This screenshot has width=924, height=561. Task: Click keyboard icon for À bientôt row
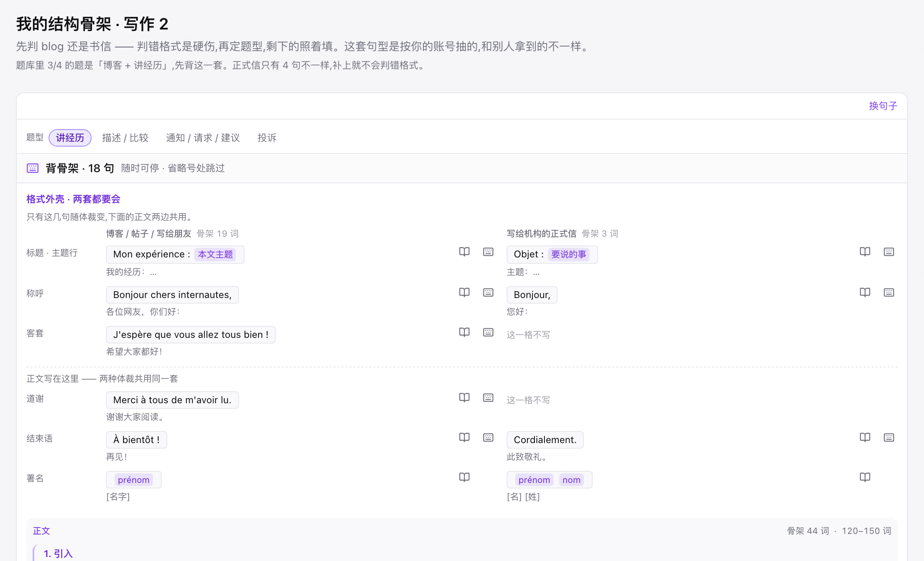[488, 437]
